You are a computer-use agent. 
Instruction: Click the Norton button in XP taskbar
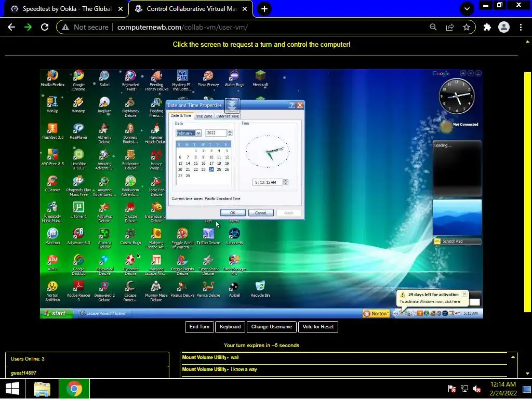point(376,313)
